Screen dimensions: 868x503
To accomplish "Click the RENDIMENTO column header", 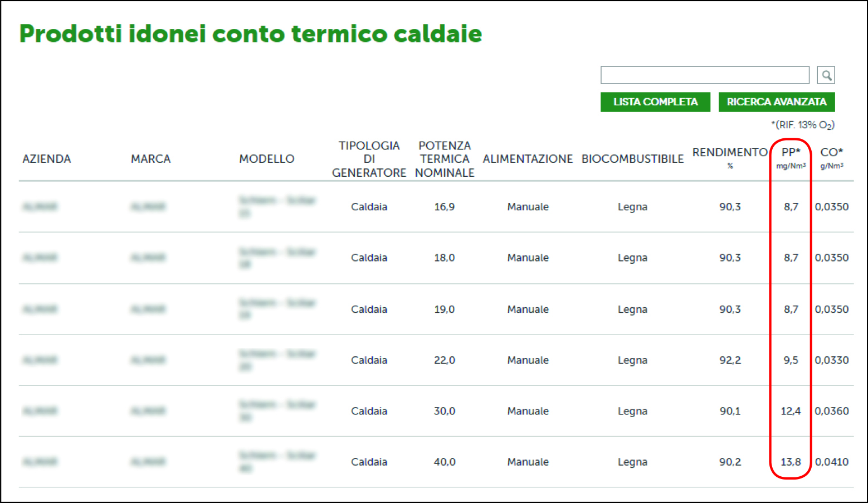I will (730, 158).
